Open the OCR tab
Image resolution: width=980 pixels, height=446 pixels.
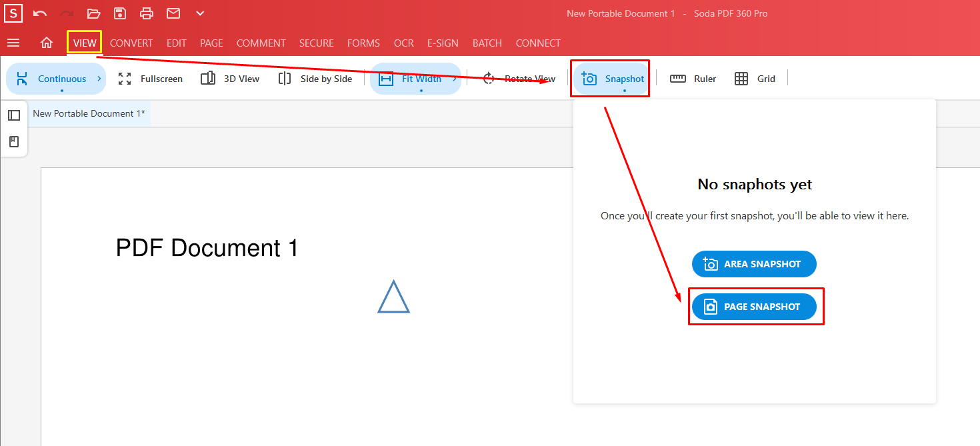coord(404,43)
